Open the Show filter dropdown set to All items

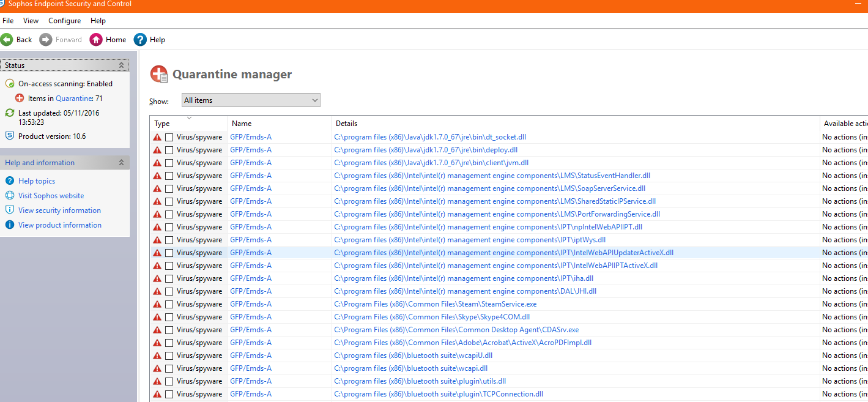point(251,100)
